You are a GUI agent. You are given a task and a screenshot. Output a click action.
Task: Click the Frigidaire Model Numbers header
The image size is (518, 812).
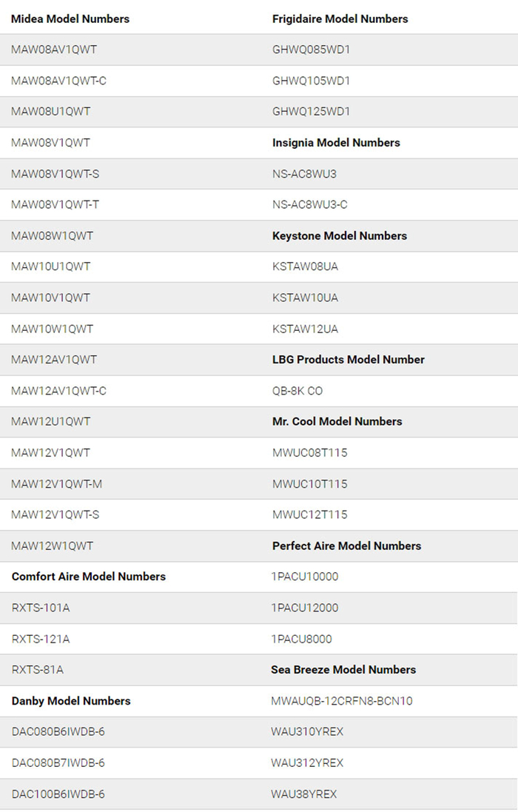(x=340, y=19)
